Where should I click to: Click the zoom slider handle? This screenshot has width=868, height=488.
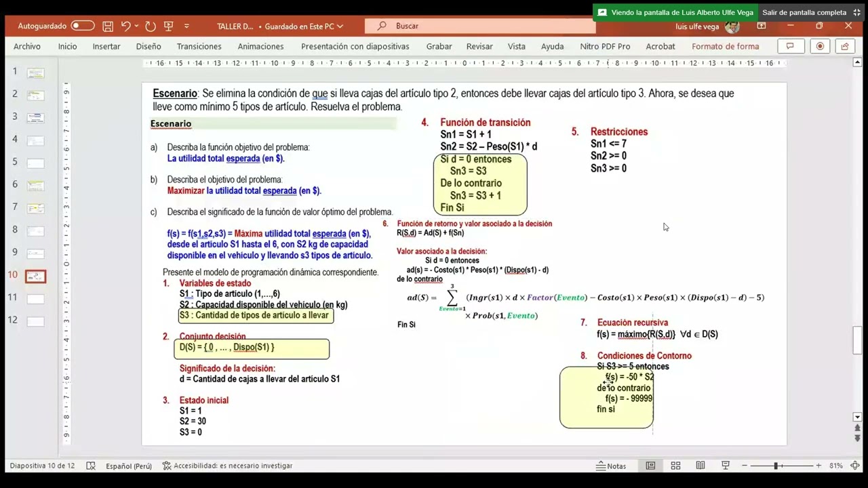pyautogui.click(x=775, y=466)
